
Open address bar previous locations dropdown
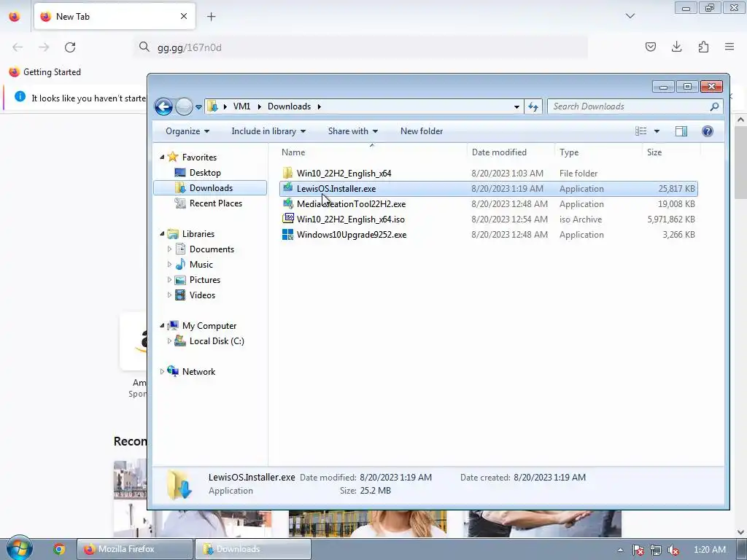[516, 106]
